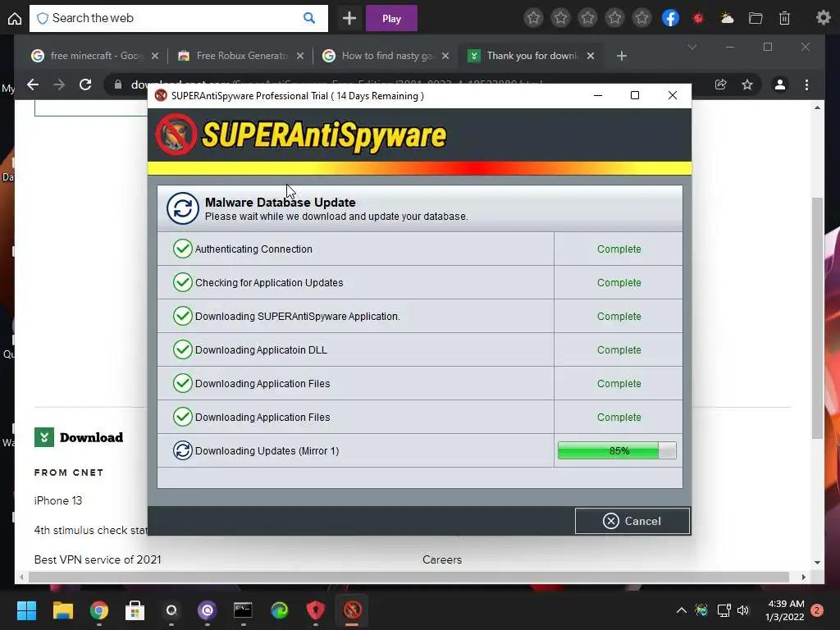
Task: Cancel the malware database update
Action: [x=632, y=521]
